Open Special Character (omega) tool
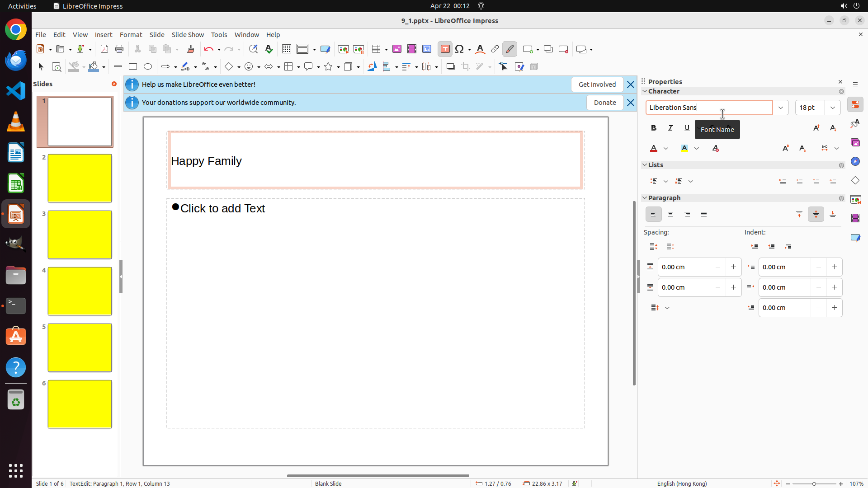868x488 pixels. coord(460,49)
